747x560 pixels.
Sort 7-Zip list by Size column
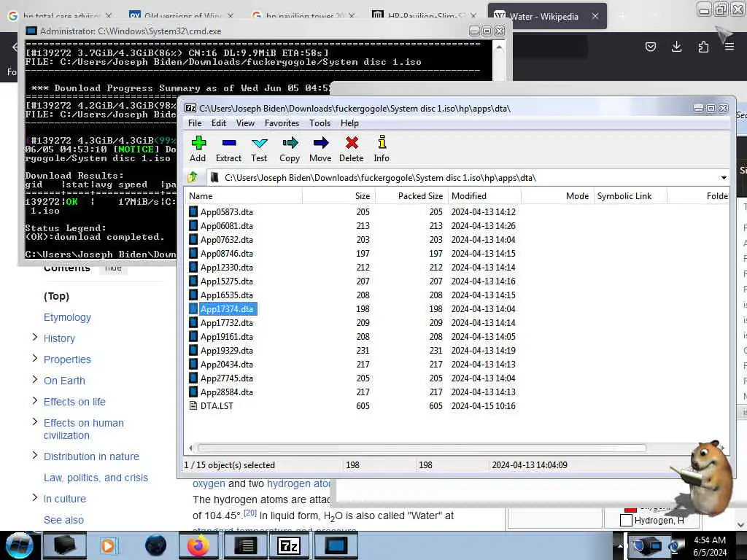338,196
